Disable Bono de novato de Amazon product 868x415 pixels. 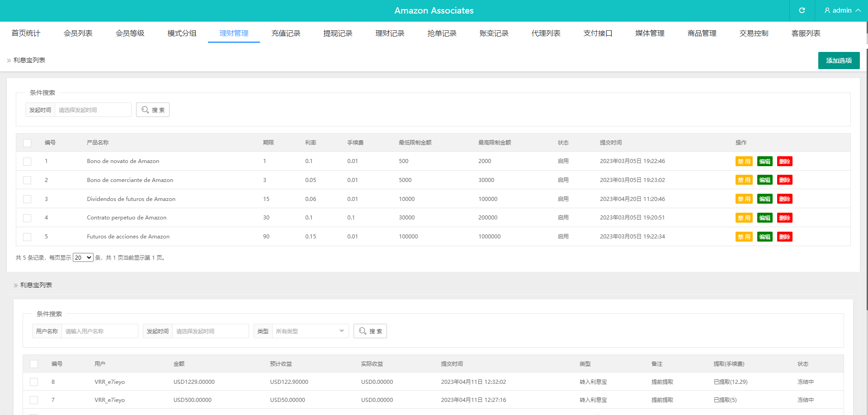(x=744, y=161)
